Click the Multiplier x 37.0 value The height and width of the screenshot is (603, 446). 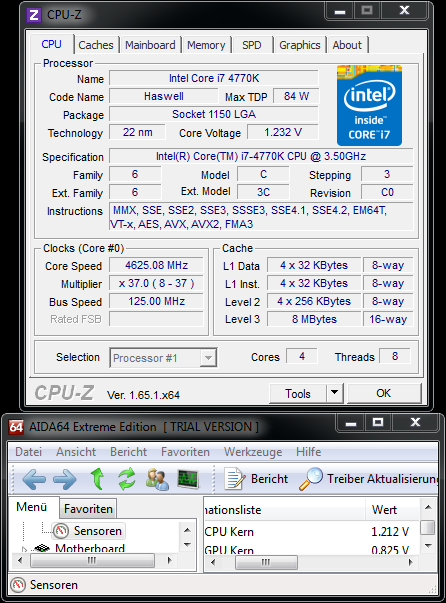(156, 283)
